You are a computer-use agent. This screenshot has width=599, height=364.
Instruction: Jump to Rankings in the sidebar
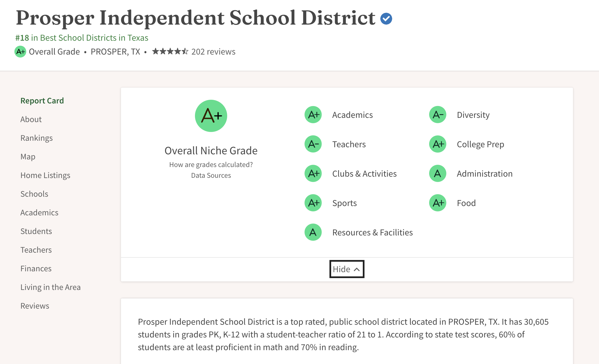click(x=36, y=138)
